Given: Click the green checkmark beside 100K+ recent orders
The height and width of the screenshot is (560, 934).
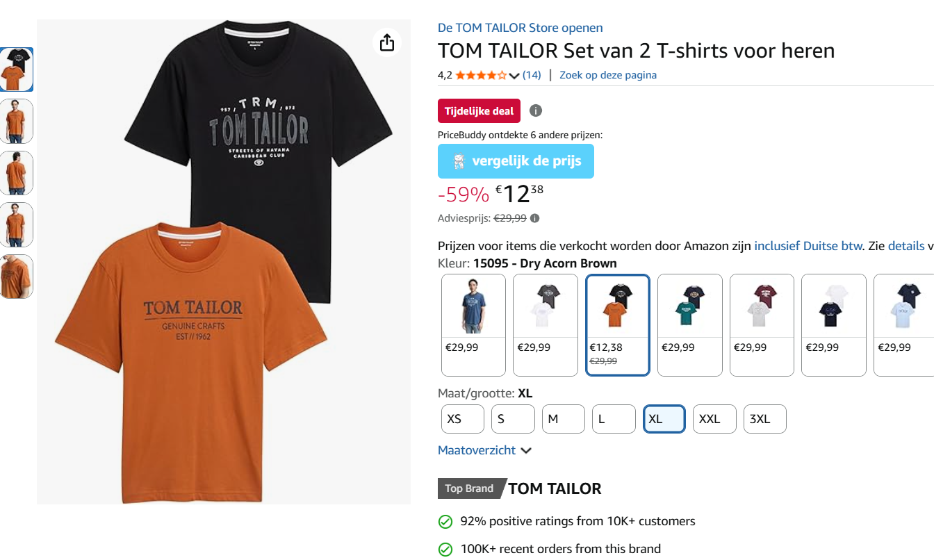Looking at the screenshot, I should tap(444, 549).
